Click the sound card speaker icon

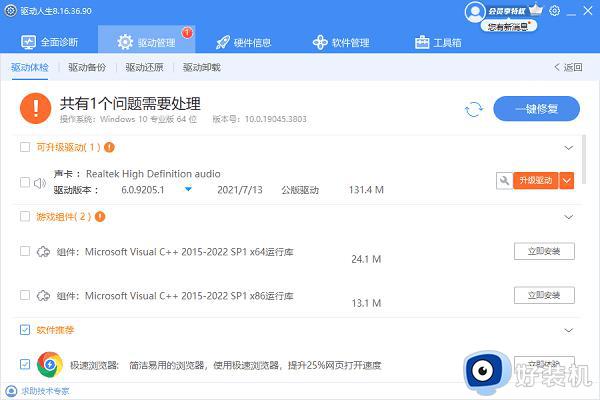coord(40,183)
